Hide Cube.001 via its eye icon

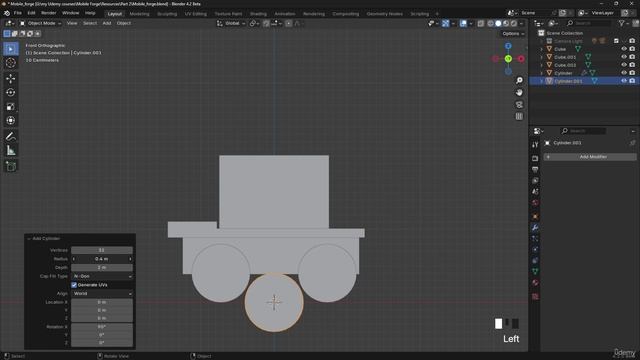click(624, 57)
